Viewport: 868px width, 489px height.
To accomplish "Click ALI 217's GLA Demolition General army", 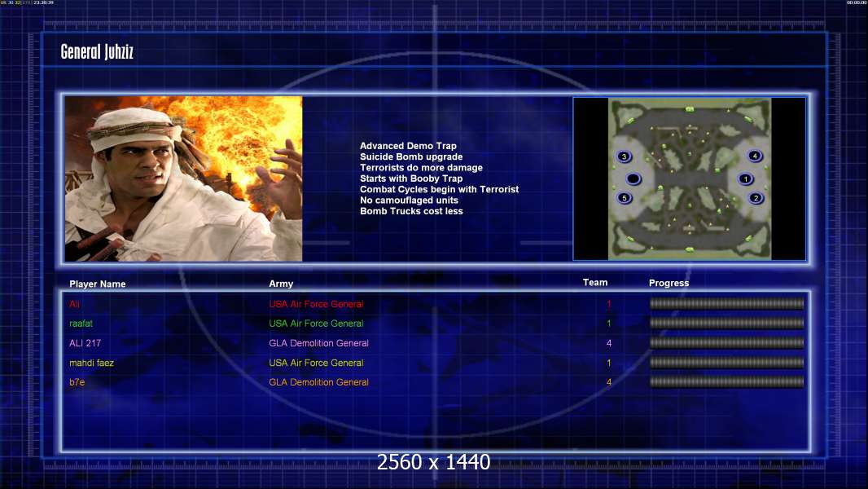I will pyautogui.click(x=319, y=343).
